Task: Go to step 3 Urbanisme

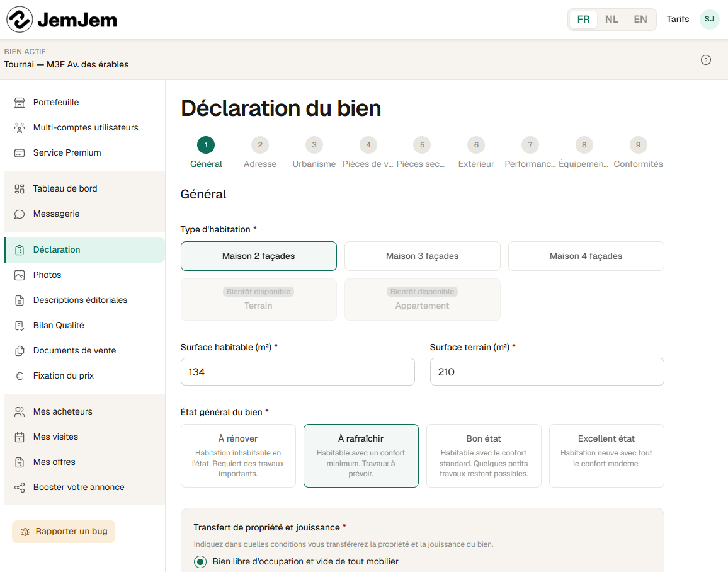Action: [314, 152]
